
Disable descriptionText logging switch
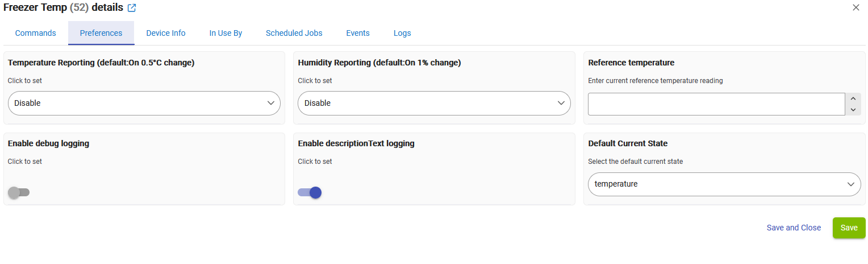click(x=310, y=192)
